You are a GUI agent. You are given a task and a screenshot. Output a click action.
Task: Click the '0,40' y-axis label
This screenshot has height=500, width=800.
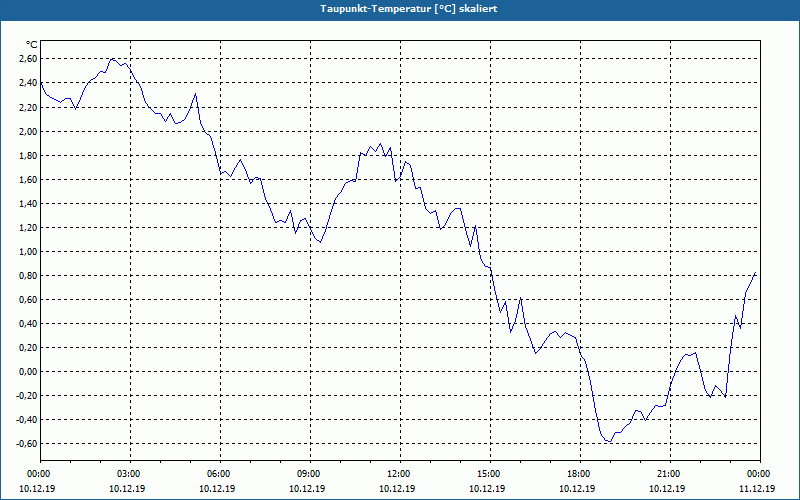29,323
